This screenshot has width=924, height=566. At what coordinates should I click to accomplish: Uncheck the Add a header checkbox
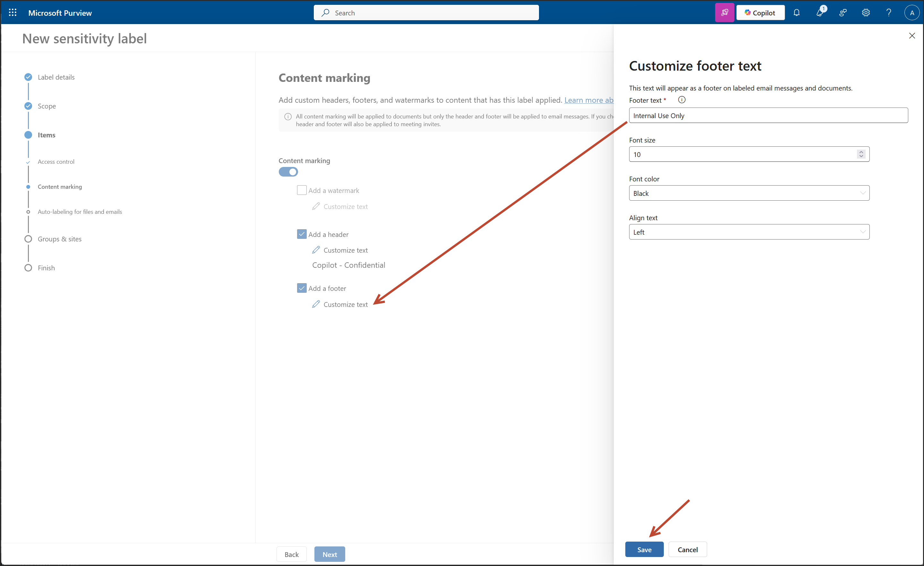[x=302, y=234]
